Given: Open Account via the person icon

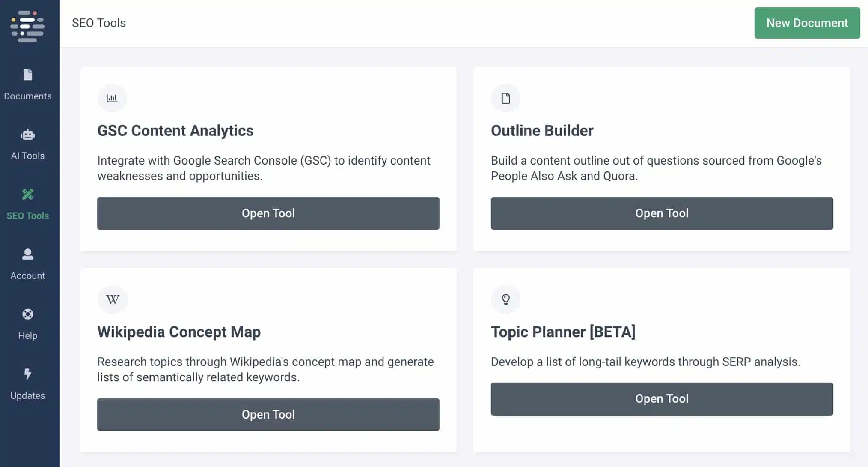Looking at the screenshot, I should 28,254.
